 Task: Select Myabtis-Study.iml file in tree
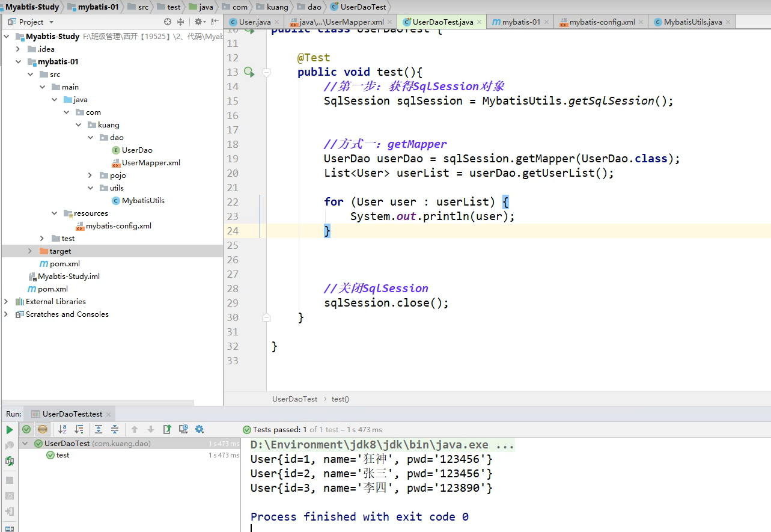click(64, 276)
